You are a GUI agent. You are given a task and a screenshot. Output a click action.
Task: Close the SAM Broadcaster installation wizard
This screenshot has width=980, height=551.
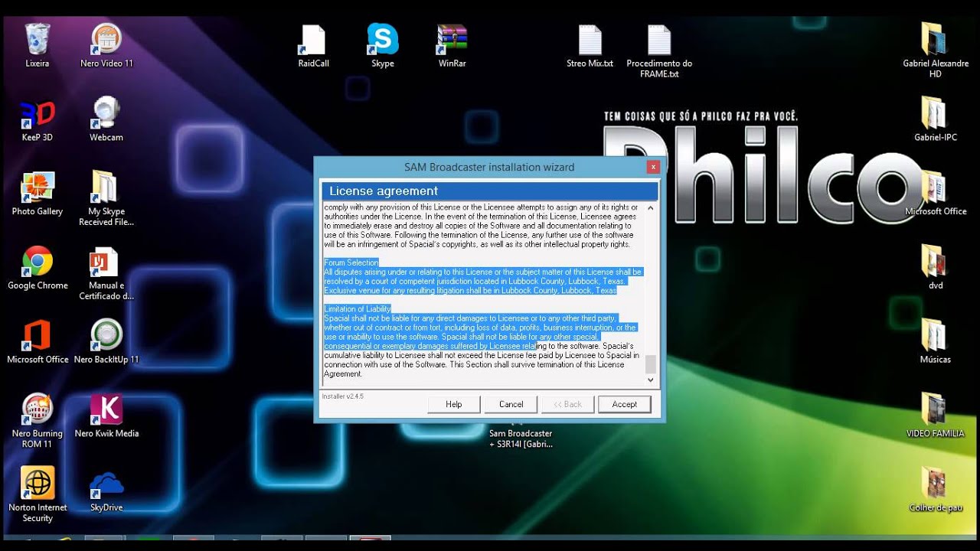tap(653, 166)
